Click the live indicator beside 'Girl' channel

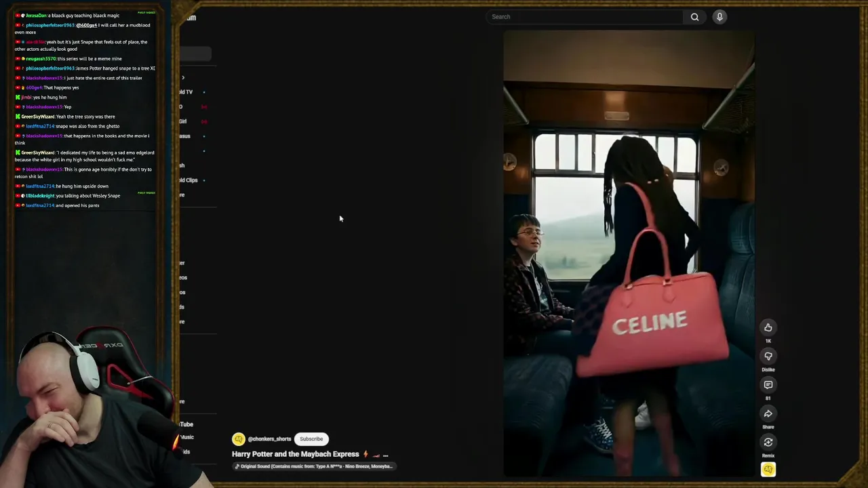point(204,122)
